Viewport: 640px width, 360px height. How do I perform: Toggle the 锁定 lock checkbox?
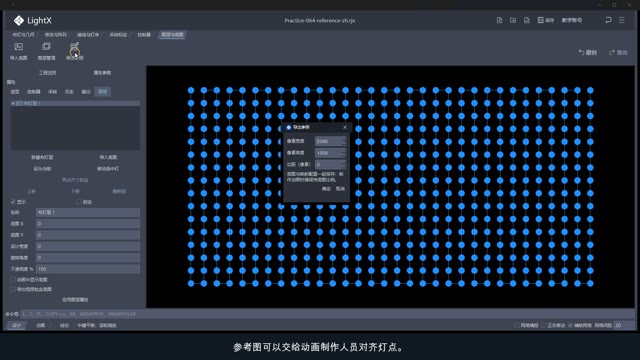coord(78,202)
